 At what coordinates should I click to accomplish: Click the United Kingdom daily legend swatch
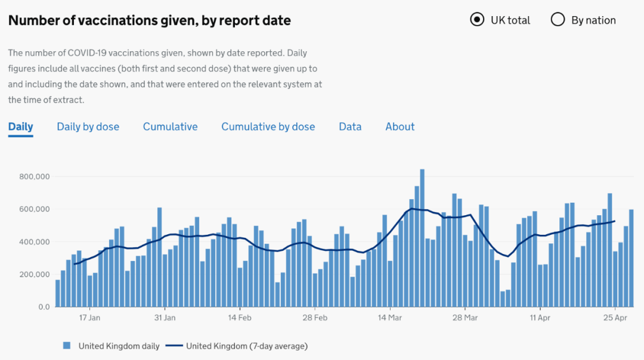[67, 346]
